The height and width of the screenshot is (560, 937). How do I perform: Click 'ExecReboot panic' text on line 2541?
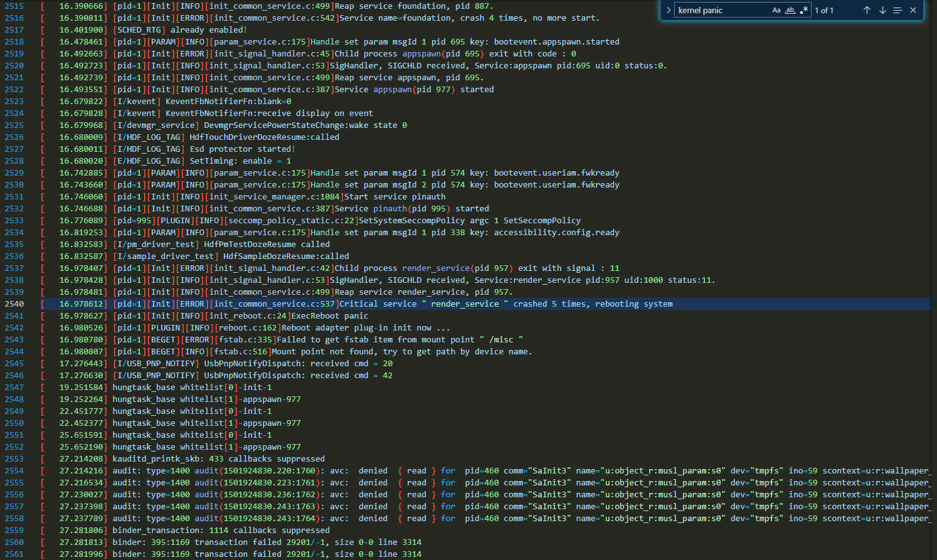point(330,315)
